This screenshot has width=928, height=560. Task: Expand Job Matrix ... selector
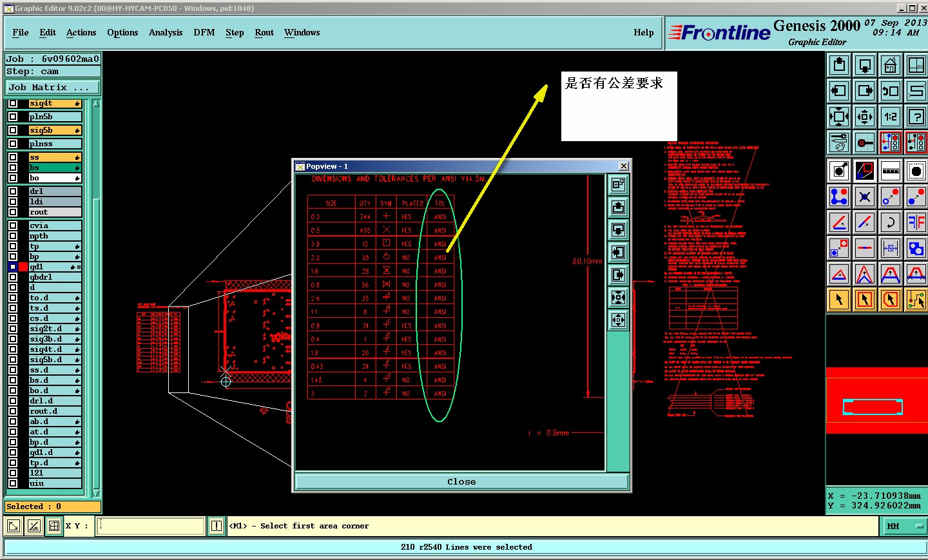coord(53,87)
